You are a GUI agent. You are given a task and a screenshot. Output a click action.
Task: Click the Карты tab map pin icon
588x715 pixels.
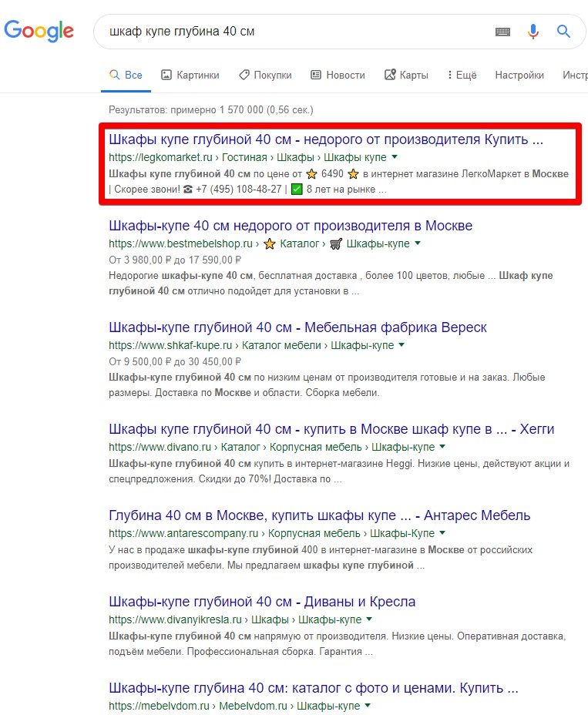(x=390, y=75)
